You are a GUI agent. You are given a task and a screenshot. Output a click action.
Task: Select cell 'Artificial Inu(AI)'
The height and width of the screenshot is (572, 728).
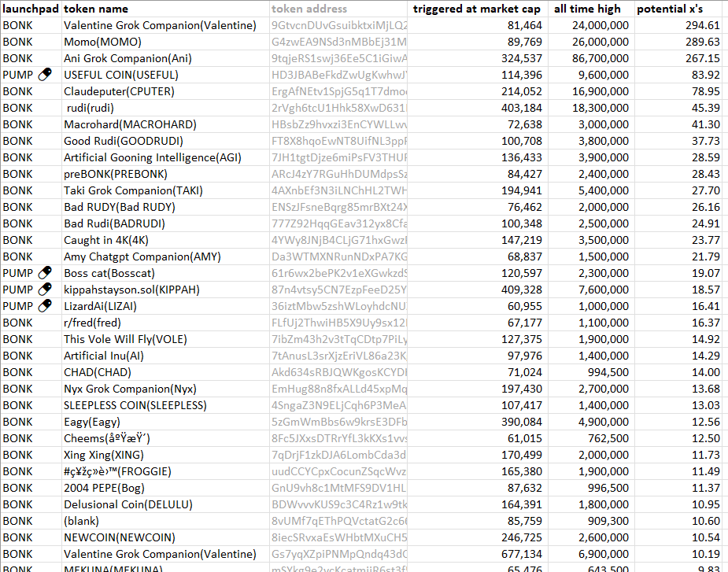[165, 356]
